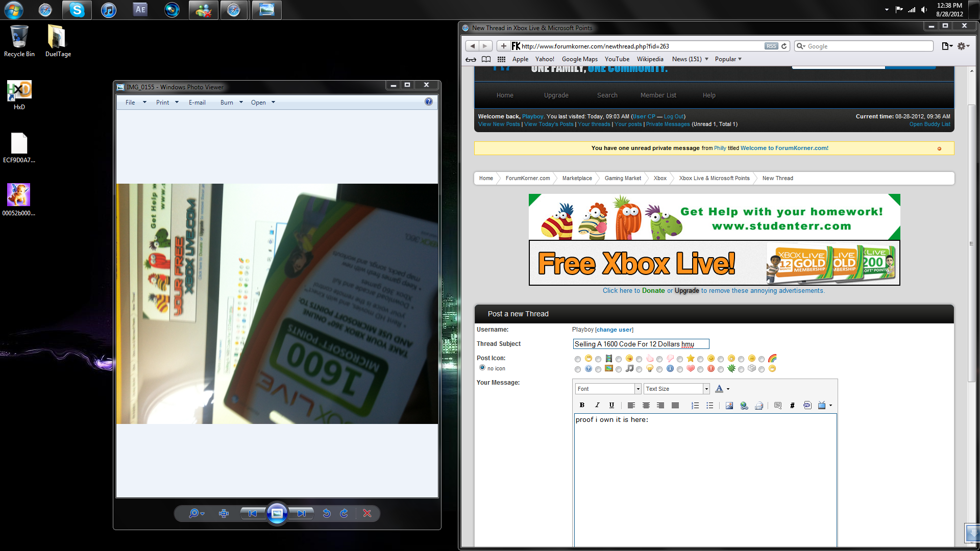
Task: Open the font color picker arrow
Action: (728, 389)
